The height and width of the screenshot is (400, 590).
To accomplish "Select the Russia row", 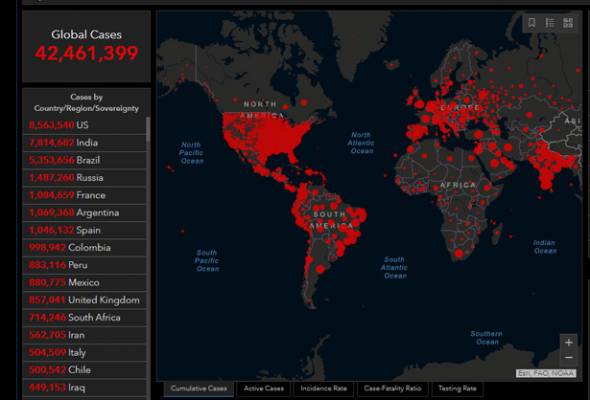I will [x=85, y=178].
